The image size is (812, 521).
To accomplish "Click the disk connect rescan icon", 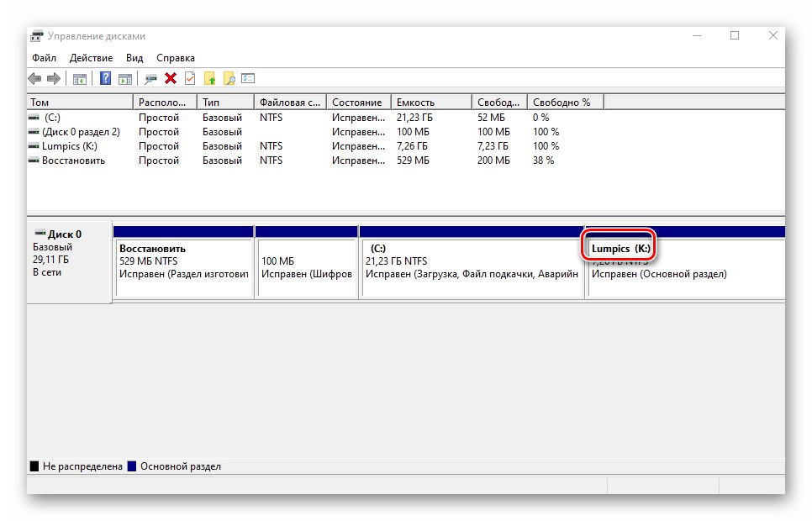I will 150,79.
